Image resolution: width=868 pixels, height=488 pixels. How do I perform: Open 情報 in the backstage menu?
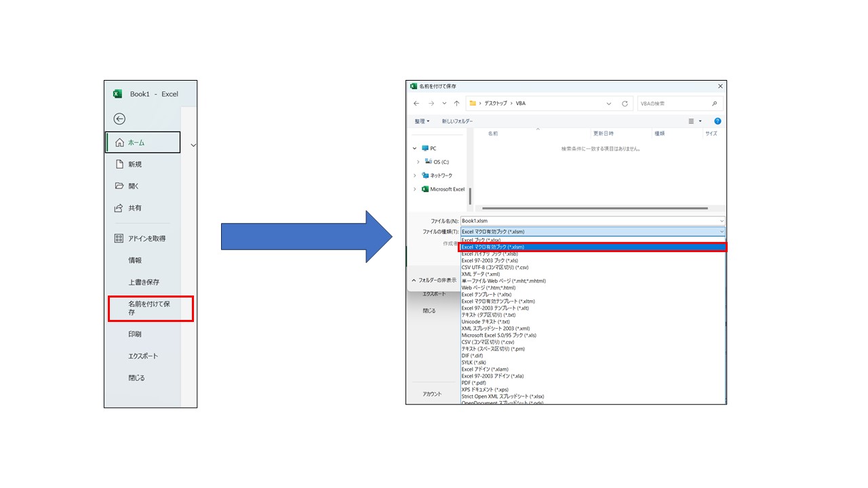coord(135,260)
